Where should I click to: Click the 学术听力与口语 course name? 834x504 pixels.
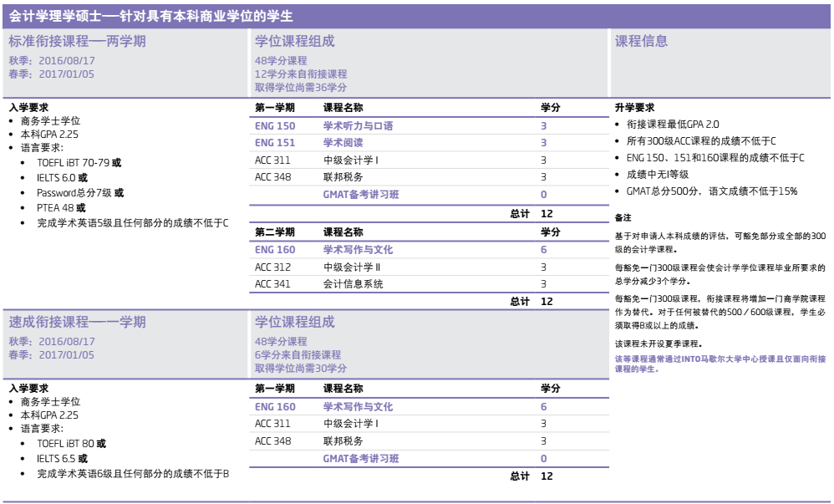358,126
